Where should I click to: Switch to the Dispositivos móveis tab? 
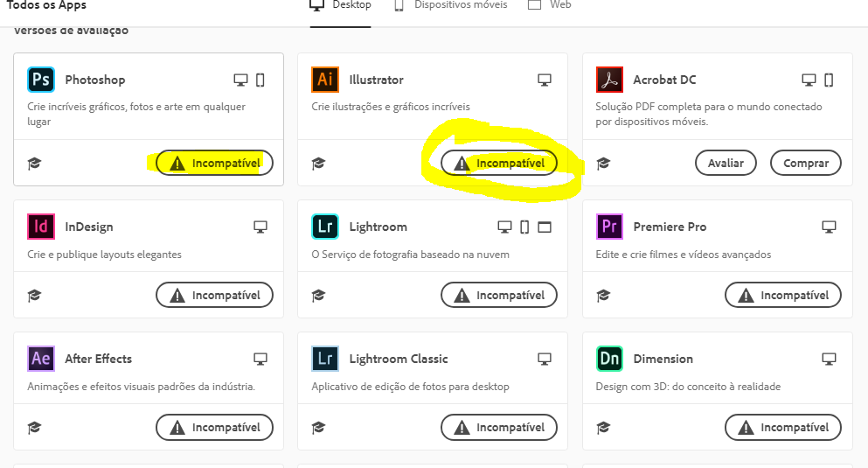450,5
